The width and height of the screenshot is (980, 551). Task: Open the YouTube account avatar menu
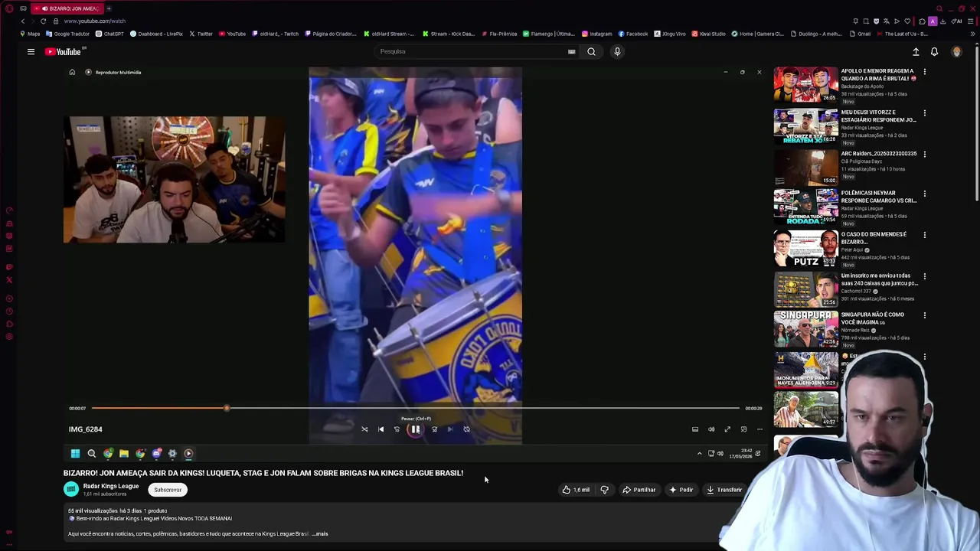tap(956, 51)
